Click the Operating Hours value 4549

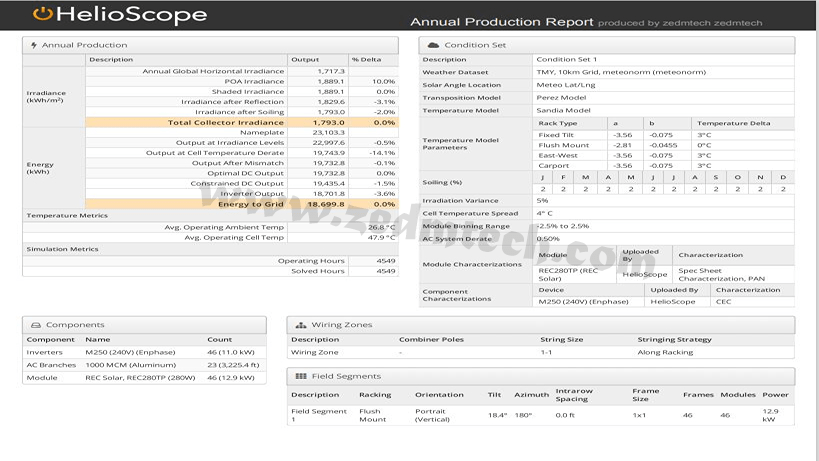(385, 261)
